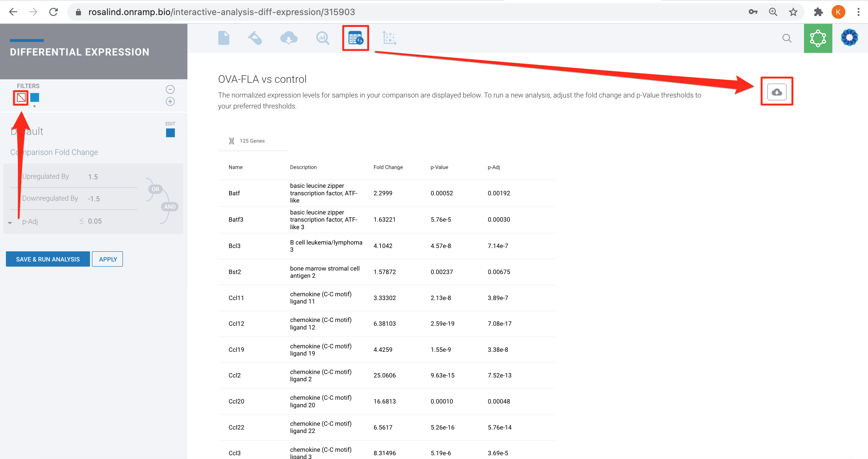Select the data table view icon
Screen dimensions: 868x459
[356, 38]
